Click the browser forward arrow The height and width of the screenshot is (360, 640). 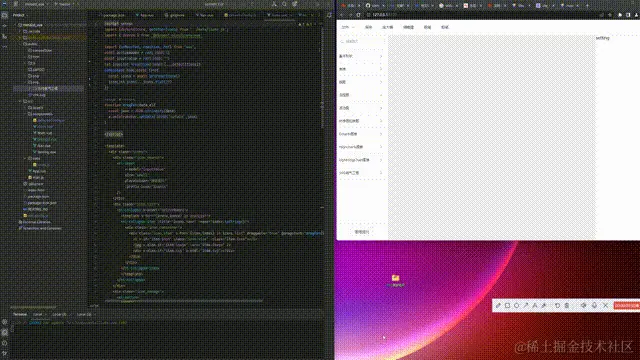point(350,15)
